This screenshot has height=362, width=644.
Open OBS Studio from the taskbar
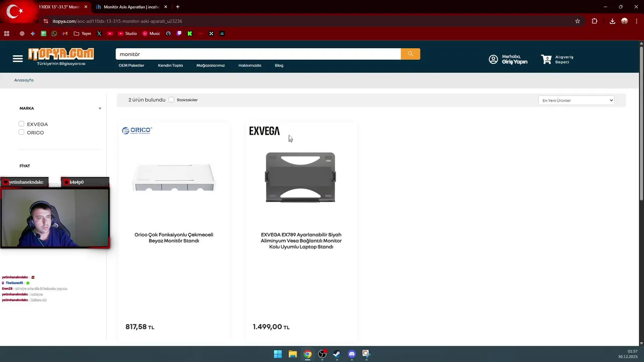[322, 354]
